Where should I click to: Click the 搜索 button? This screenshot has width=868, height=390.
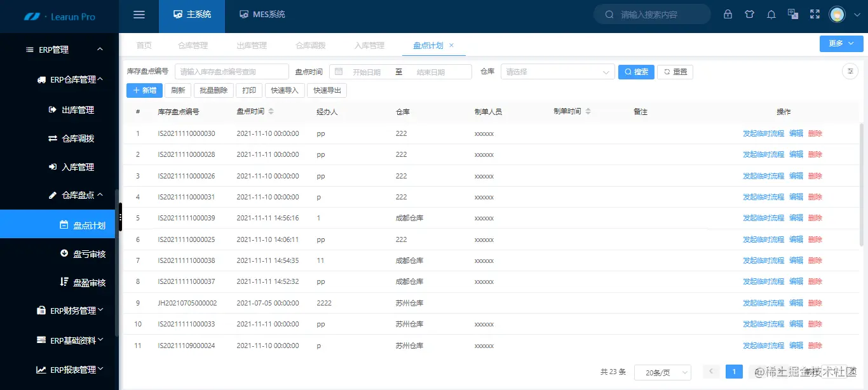(x=636, y=71)
